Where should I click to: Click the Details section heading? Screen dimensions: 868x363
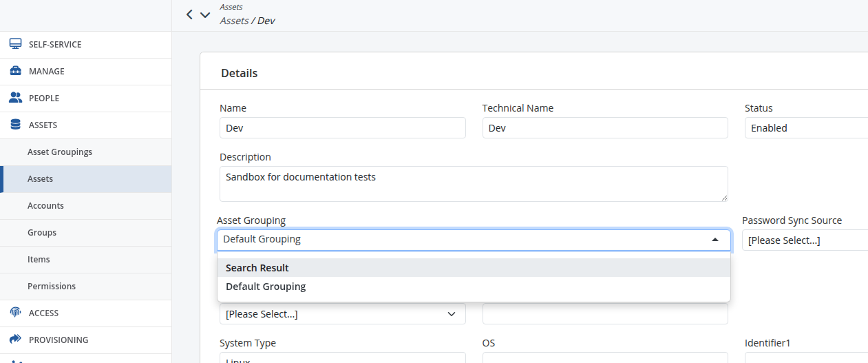pos(240,73)
